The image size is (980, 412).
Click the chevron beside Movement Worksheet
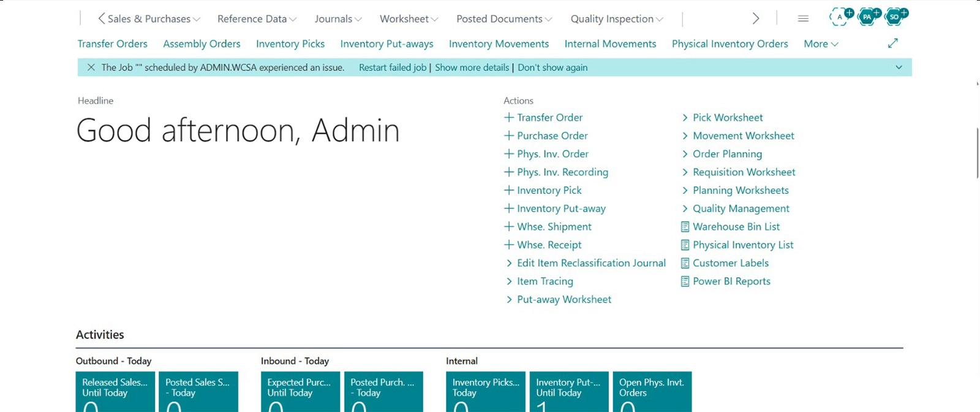pyautogui.click(x=685, y=135)
